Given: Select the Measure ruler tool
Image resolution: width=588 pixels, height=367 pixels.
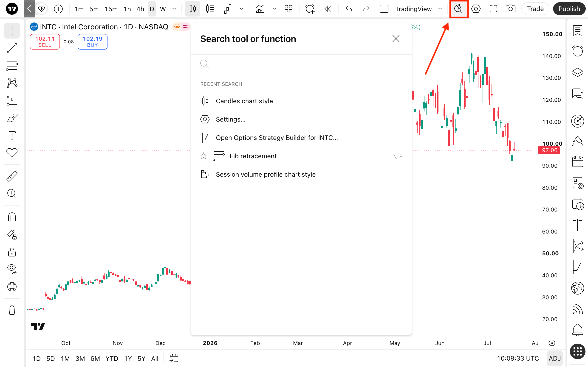Looking at the screenshot, I should point(12,176).
